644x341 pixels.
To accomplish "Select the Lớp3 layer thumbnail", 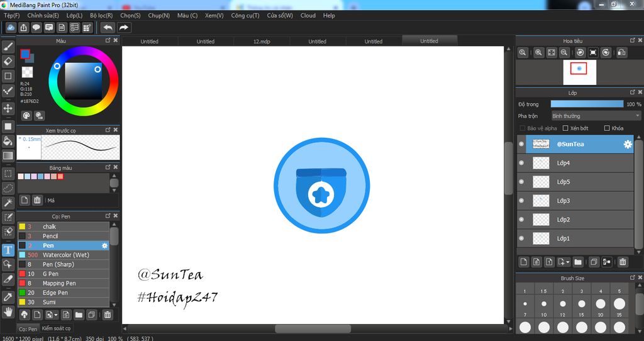I will 541,201.
